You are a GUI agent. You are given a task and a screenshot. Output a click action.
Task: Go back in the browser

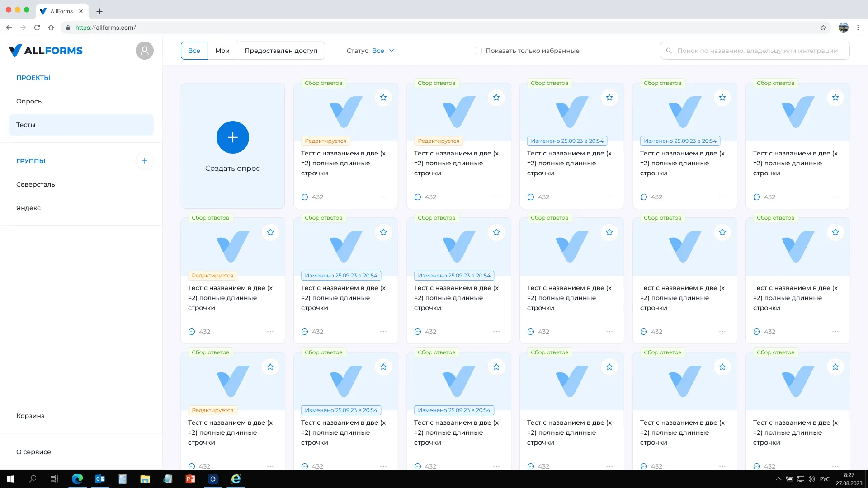(x=9, y=28)
